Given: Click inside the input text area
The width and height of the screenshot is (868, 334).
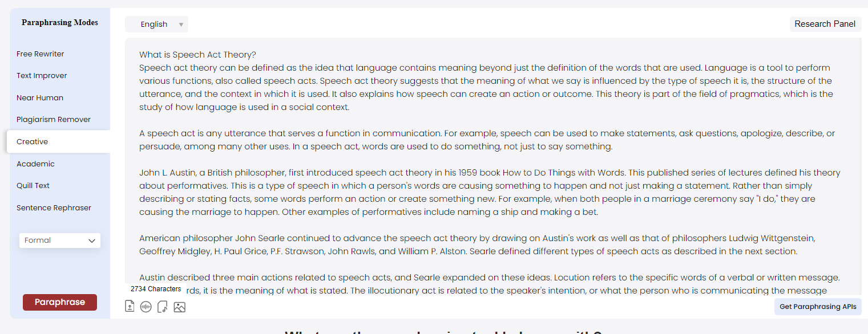Looking at the screenshot, I should pos(491,160).
